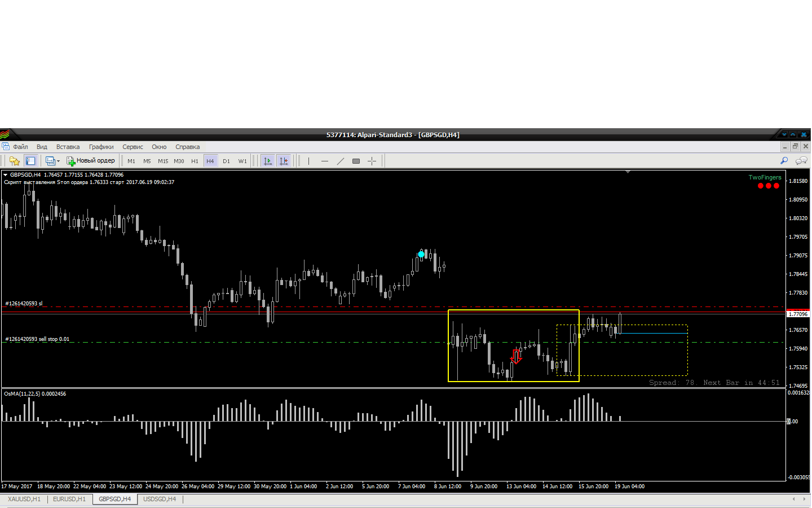Toggle chart shift icon
Screen dimensions: 812x508
[x=284, y=161]
